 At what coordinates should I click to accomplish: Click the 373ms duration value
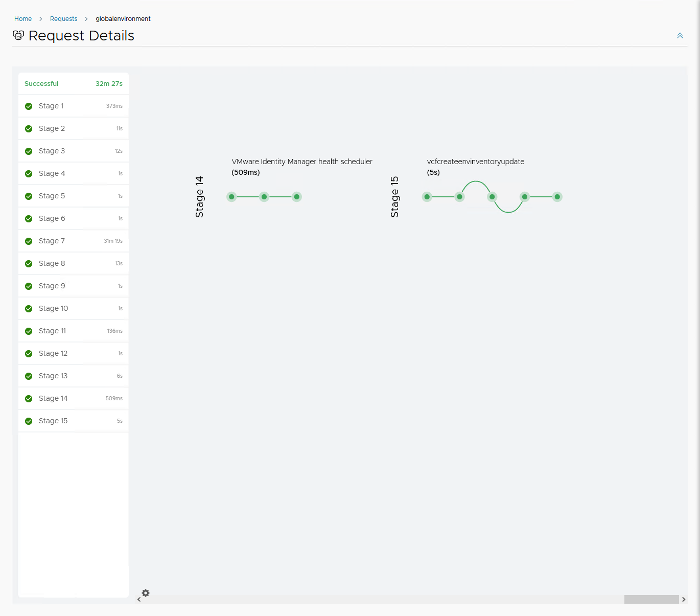[114, 106]
